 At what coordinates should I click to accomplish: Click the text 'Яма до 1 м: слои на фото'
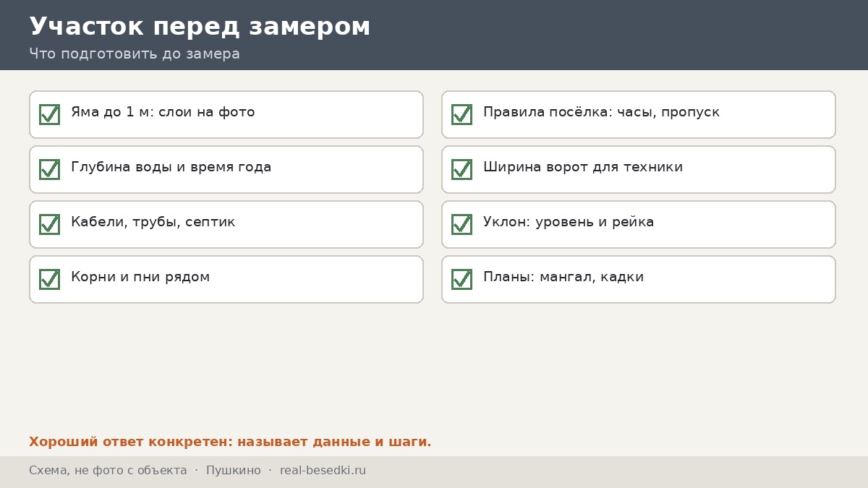tap(163, 112)
